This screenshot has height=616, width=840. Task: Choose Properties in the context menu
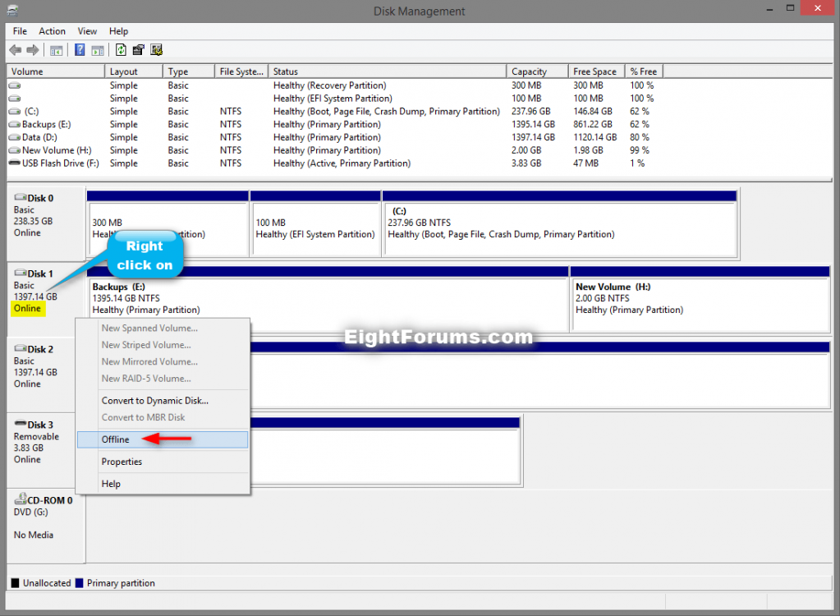coord(121,461)
